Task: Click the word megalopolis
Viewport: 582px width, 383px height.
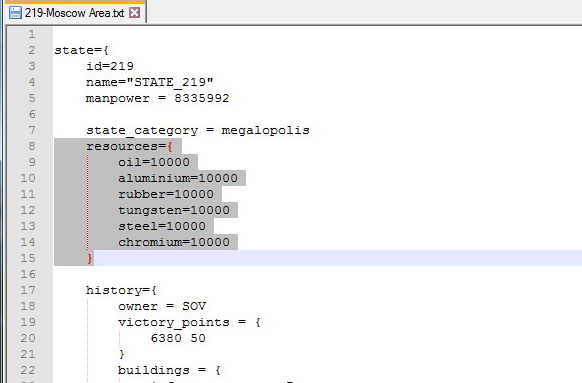Action: (265, 130)
